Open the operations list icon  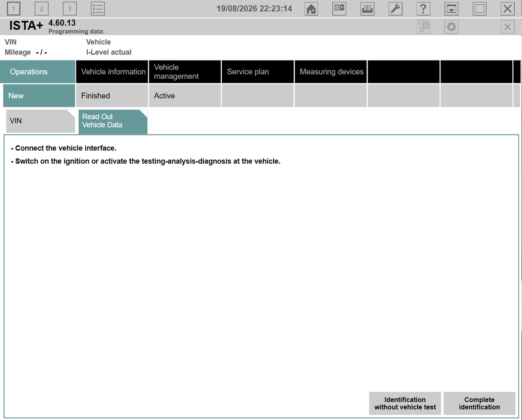click(x=98, y=9)
